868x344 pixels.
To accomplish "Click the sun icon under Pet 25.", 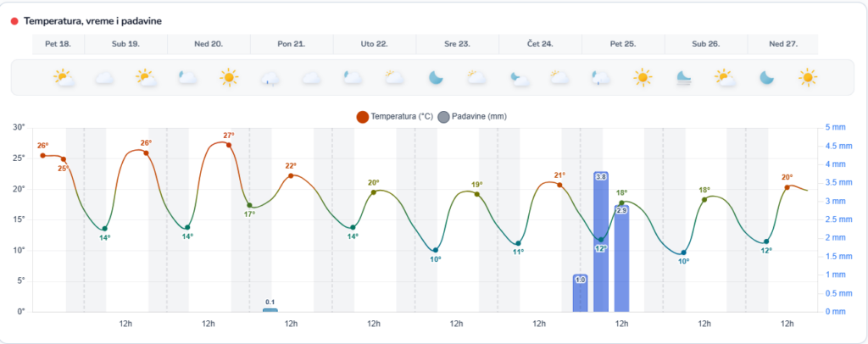I will tap(643, 77).
